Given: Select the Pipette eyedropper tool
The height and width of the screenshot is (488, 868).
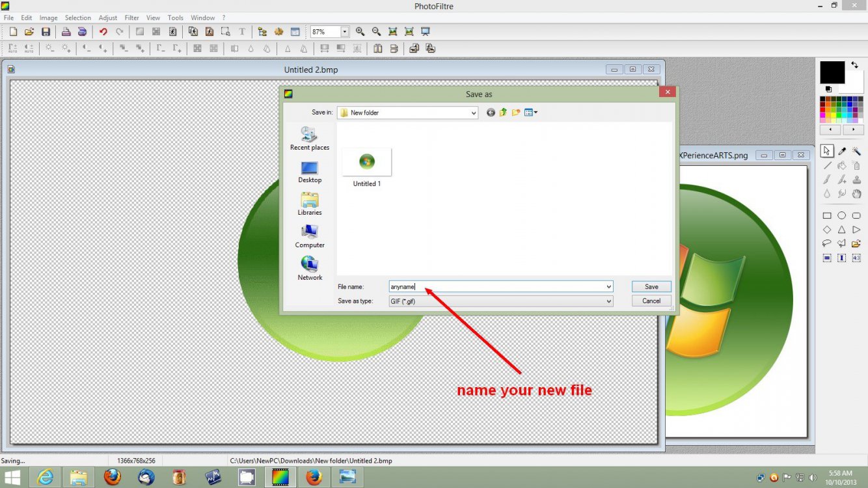Looking at the screenshot, I should (x=841, y=151).
